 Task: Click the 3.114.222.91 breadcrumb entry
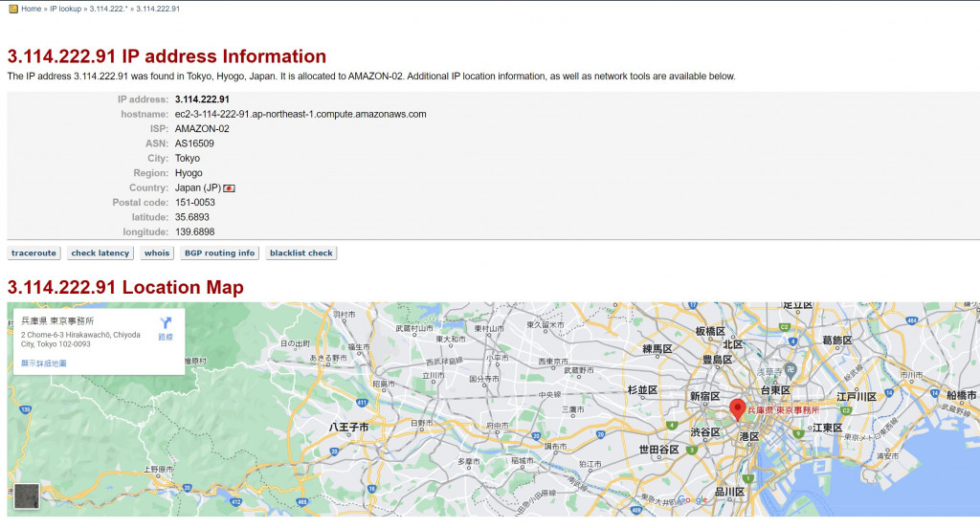[158, 9]
